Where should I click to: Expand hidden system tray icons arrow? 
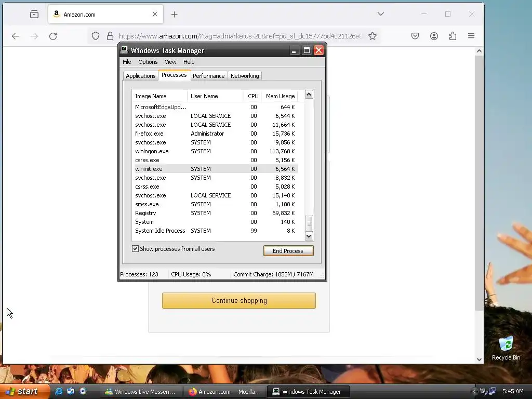(474, 392)
